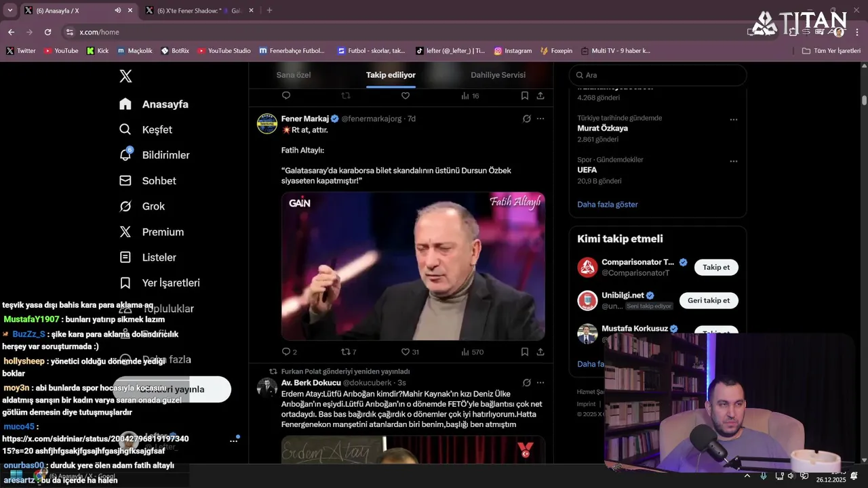Click the X logo in the sidebar
This screenshot has height=488, width=868.
click(125, 76)
